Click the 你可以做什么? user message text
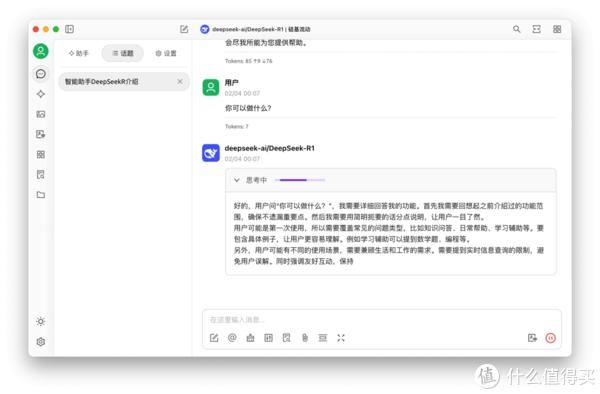 coord(248,108)
